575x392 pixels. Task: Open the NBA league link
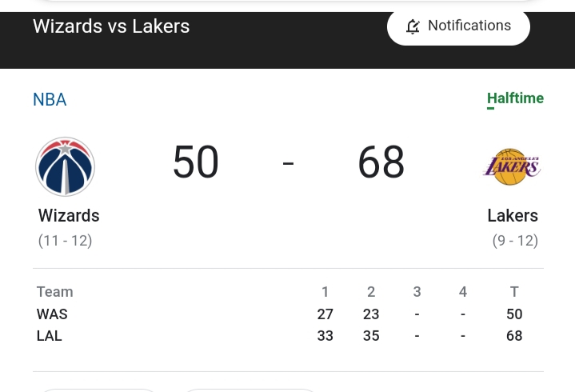[x=50, y=99]
